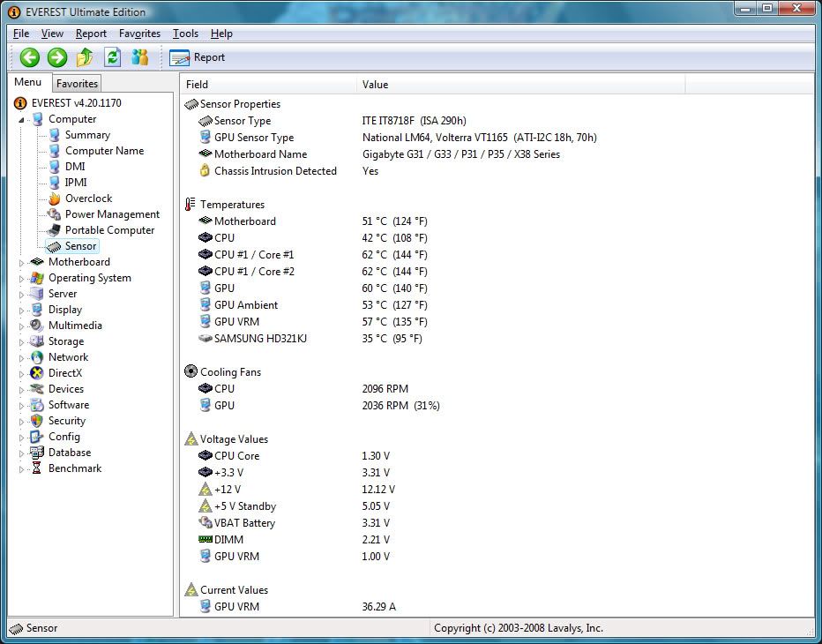
Task: Click the Manage users toolbar icon
Action: pos(139,57)
